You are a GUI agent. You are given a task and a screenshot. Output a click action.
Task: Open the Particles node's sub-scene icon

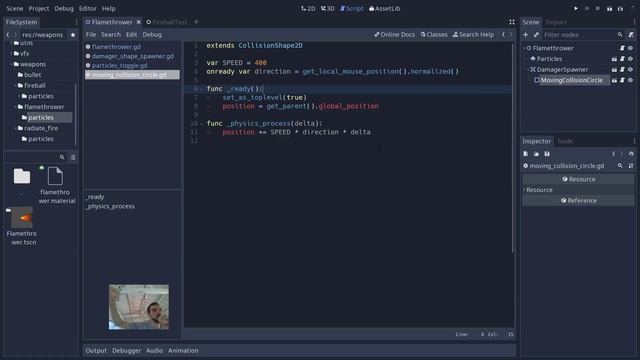(x=614, y=59)
